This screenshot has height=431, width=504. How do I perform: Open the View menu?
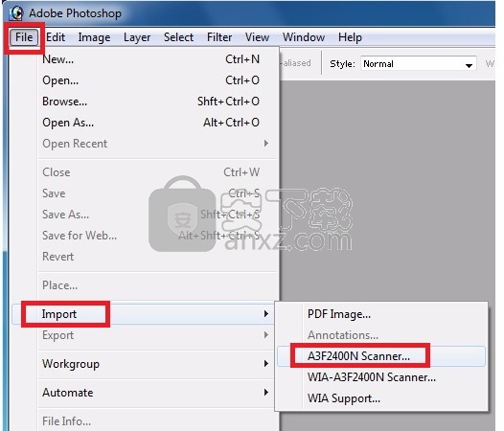point(257,37)
